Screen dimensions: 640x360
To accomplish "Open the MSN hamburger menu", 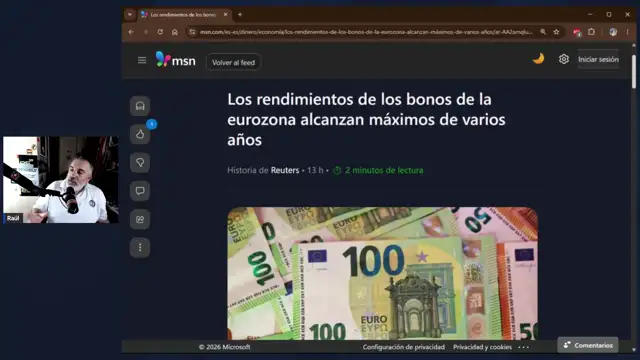I will coord(142,61).
